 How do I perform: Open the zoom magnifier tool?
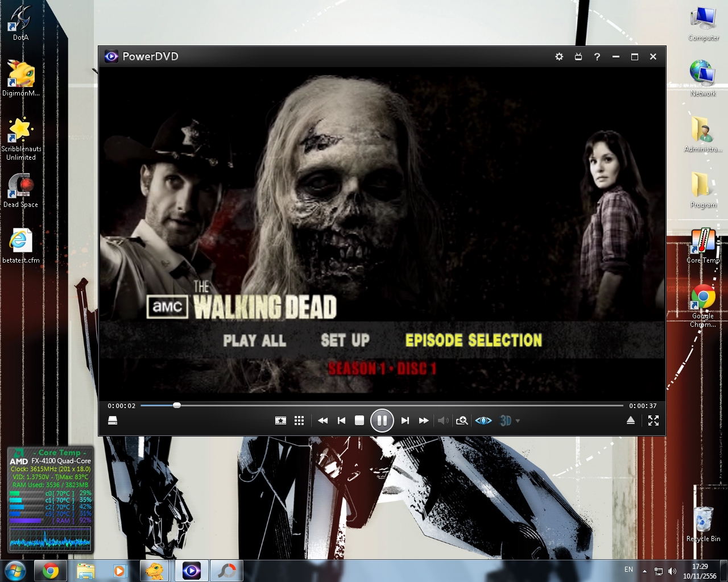tap(462, 421)
